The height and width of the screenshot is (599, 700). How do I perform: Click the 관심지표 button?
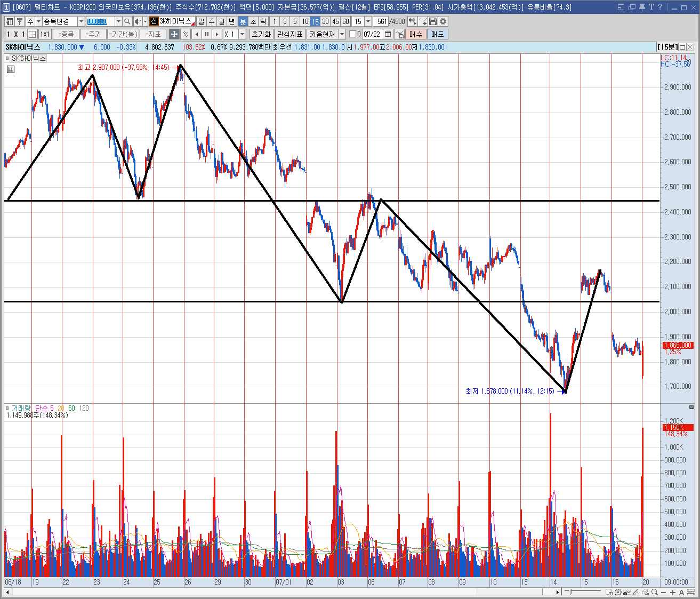pos(289,34)
